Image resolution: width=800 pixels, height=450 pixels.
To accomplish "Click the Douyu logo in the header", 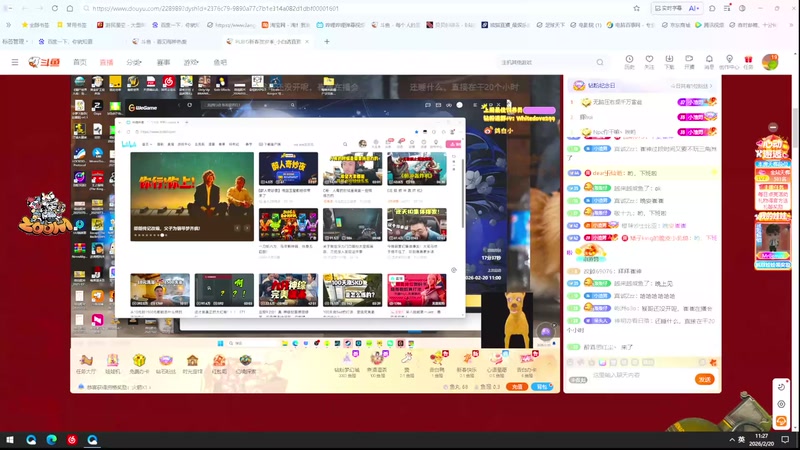I will (x=44, y=62).
